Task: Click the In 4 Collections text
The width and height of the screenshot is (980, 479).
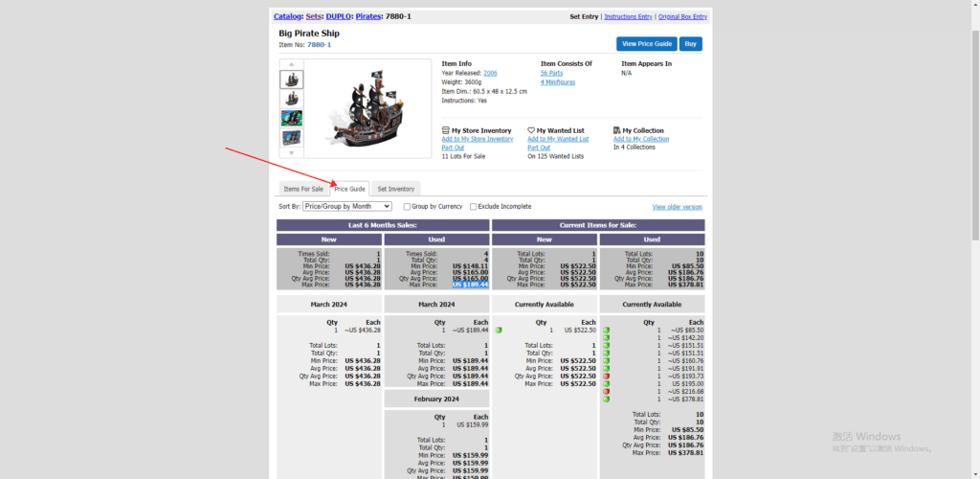Action: [635, 148]
